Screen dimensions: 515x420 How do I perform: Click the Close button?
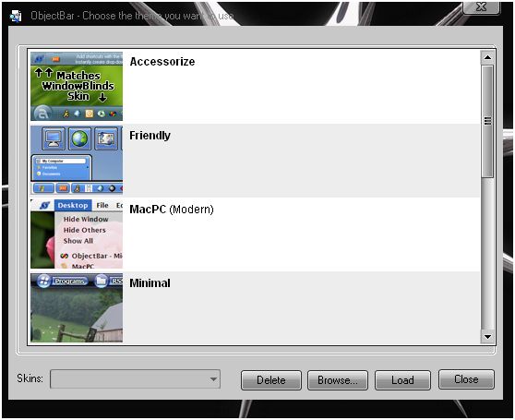466,379
